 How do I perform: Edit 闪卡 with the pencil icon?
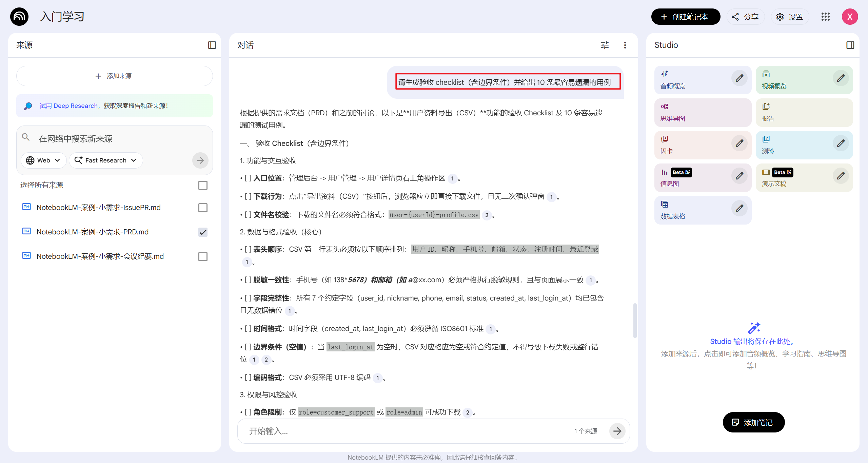[x=739, y=143]
